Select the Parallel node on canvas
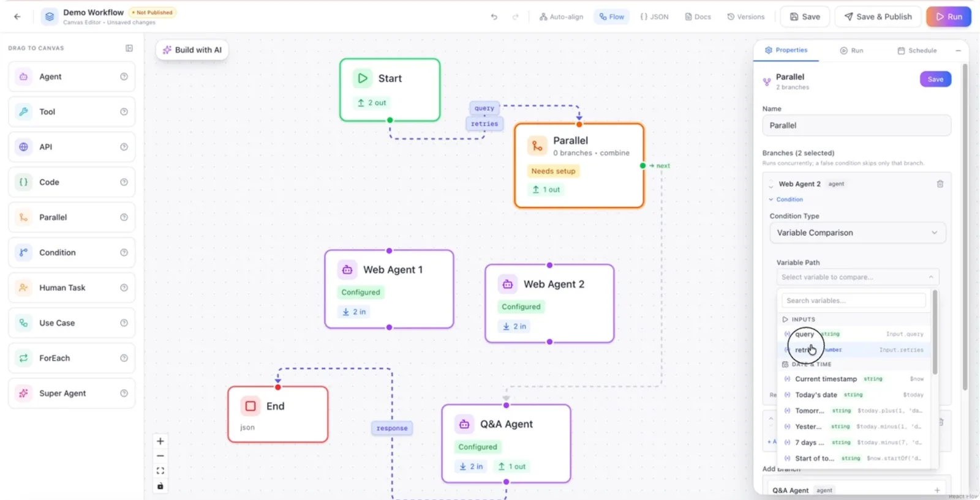The height and width of the screenshot is (500, 980). [579, 165]
